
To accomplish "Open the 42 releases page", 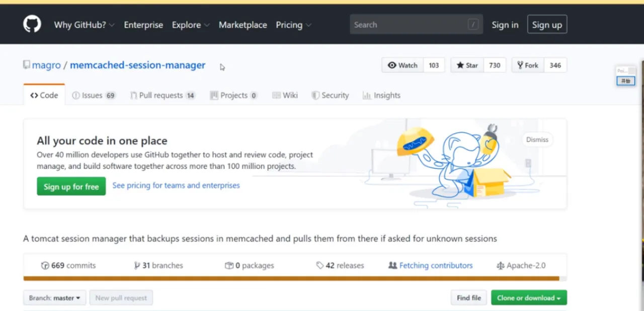I will coord(340,265).
